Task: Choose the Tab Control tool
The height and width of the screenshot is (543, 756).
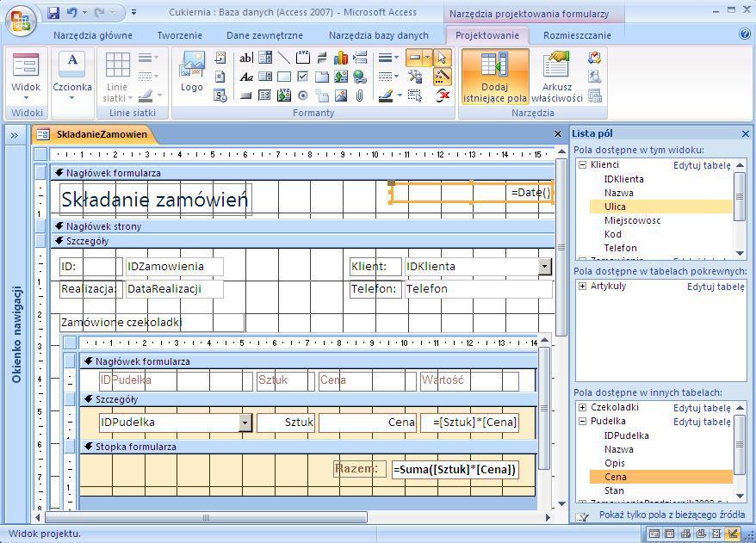Action: coord(321,77)
